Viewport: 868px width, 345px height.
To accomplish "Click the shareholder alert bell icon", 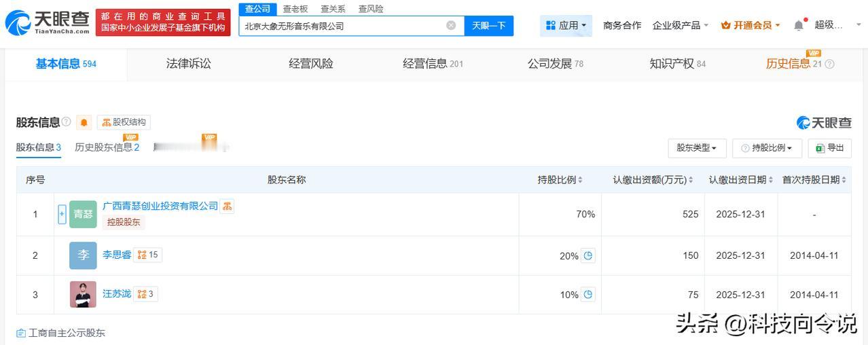I will point(84,122).
